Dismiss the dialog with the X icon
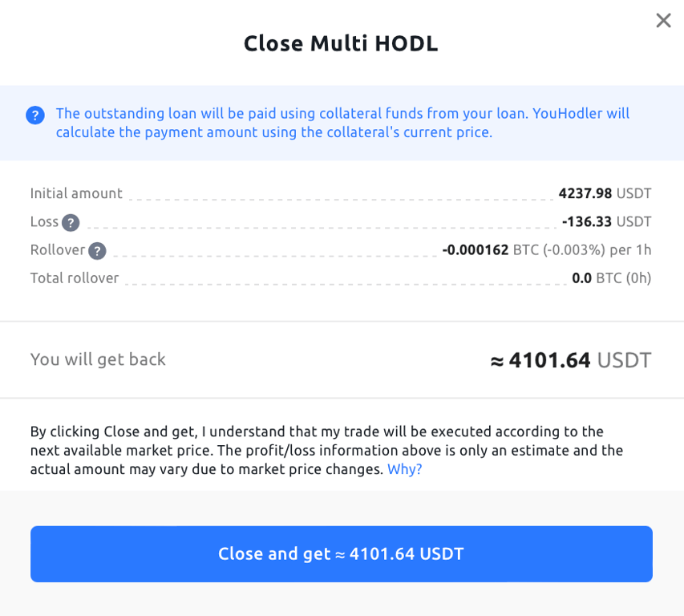The height and width of the screenshot is (616, 684). tap(663, 21)
